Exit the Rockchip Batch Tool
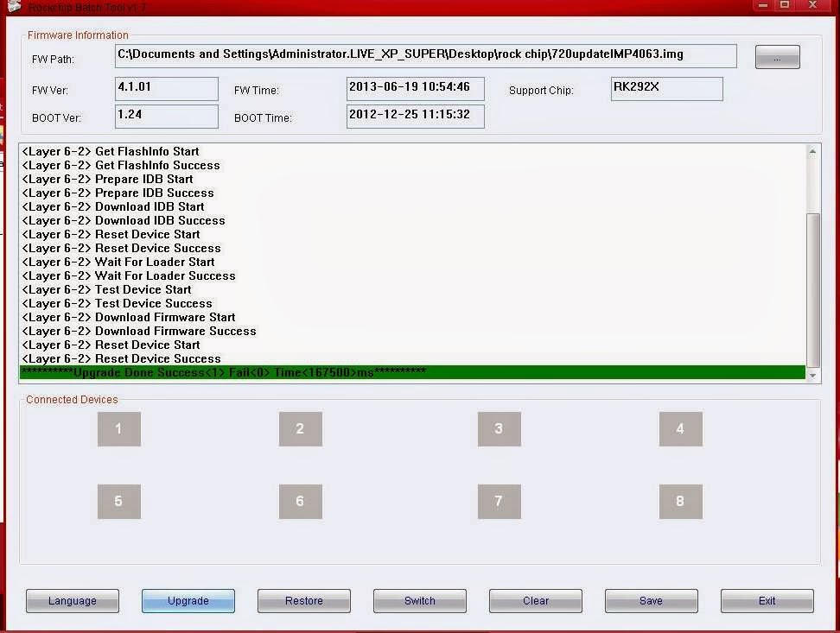840x633 pixels. click(x=767, y=600)
